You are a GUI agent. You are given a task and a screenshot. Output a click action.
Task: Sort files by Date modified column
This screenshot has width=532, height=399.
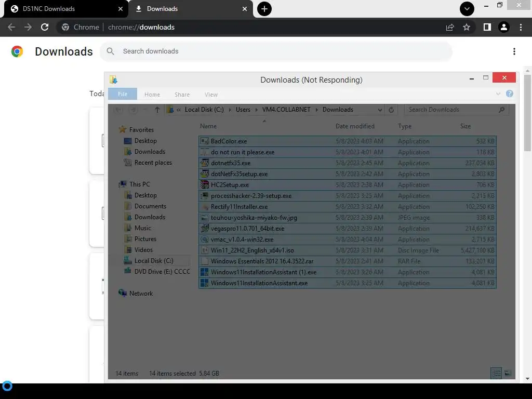click(x=355, y=126)
